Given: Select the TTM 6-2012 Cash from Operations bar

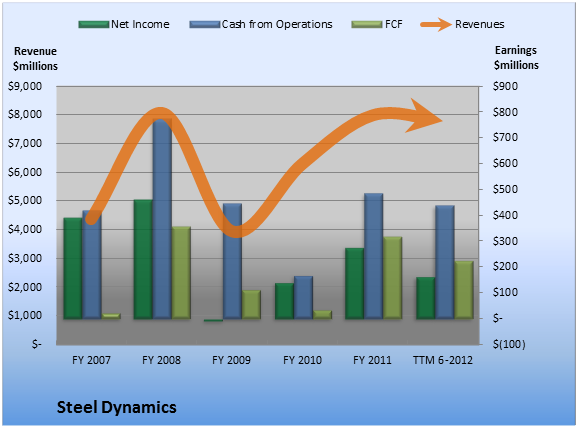Looking at the screenshot, I should tap(445, 262).
